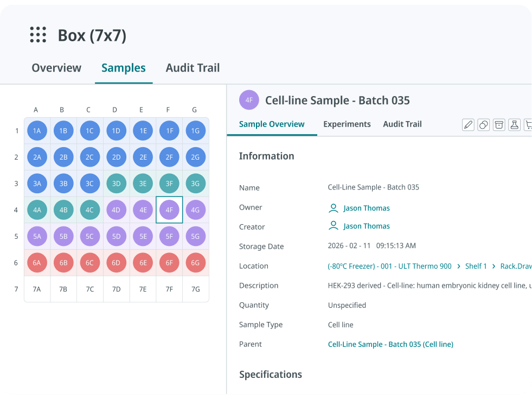Select red sample 6G
Image resolution: width=532 pixels, height=399 pixels.
pos(195,263)
